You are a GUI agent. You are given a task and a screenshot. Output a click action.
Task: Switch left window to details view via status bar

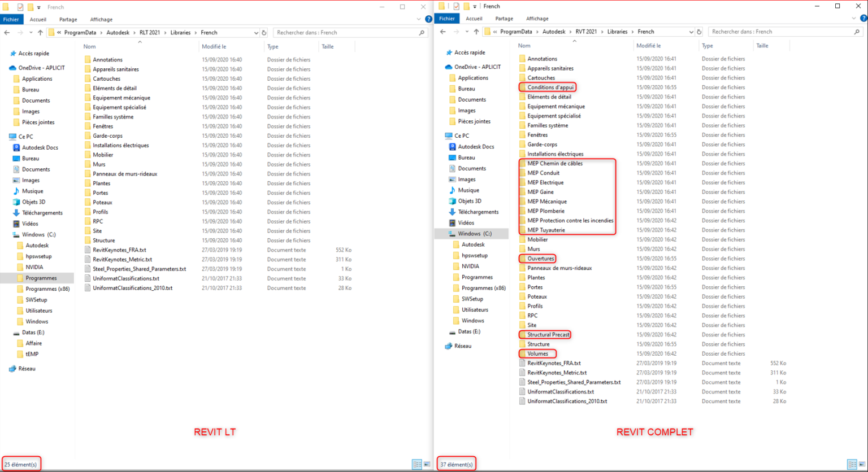pyautogui.click(x=417, y=464)
